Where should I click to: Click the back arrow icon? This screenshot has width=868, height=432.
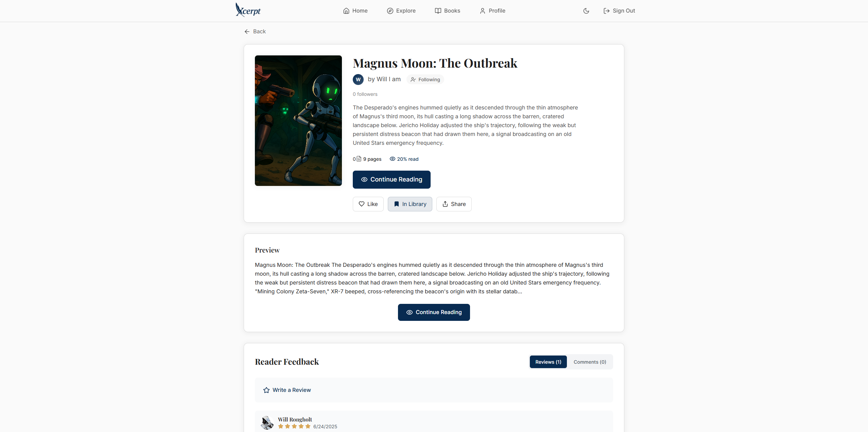(247, 32)
